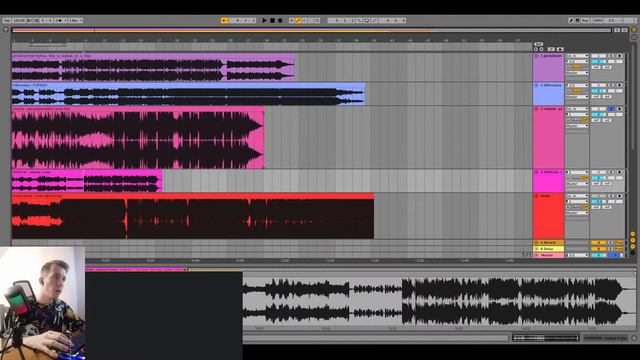
Task: Set first track monitoring to Auto
Action: pyautogui.click(x=576, y=67)
